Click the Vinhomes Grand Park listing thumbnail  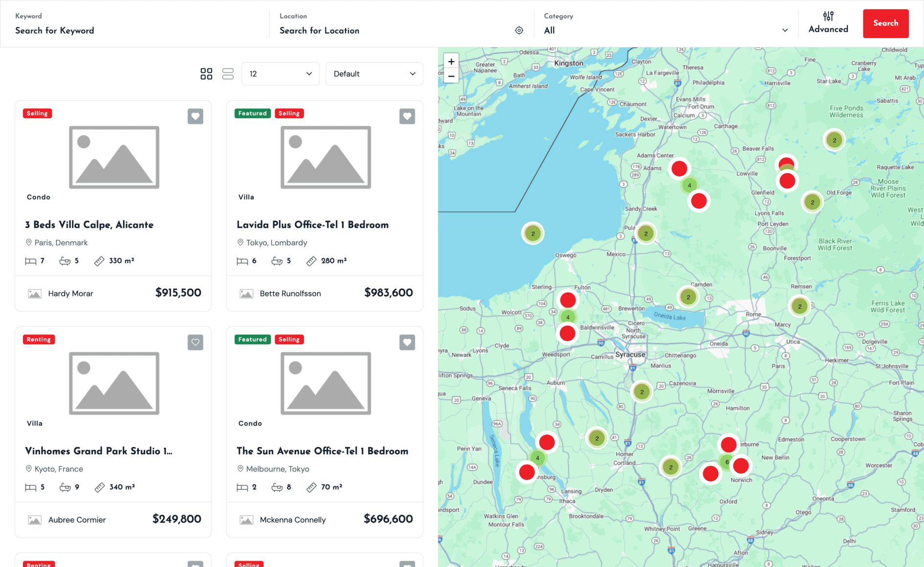click(114, 383)
